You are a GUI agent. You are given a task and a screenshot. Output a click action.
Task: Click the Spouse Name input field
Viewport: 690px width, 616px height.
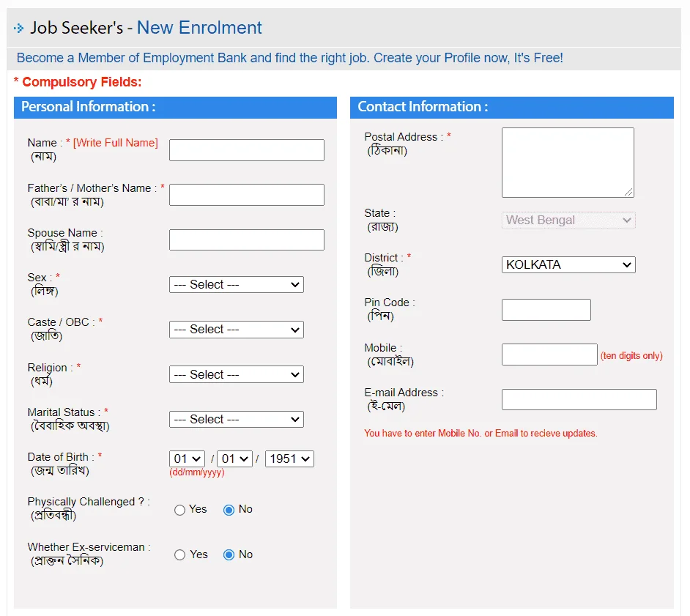246,240
